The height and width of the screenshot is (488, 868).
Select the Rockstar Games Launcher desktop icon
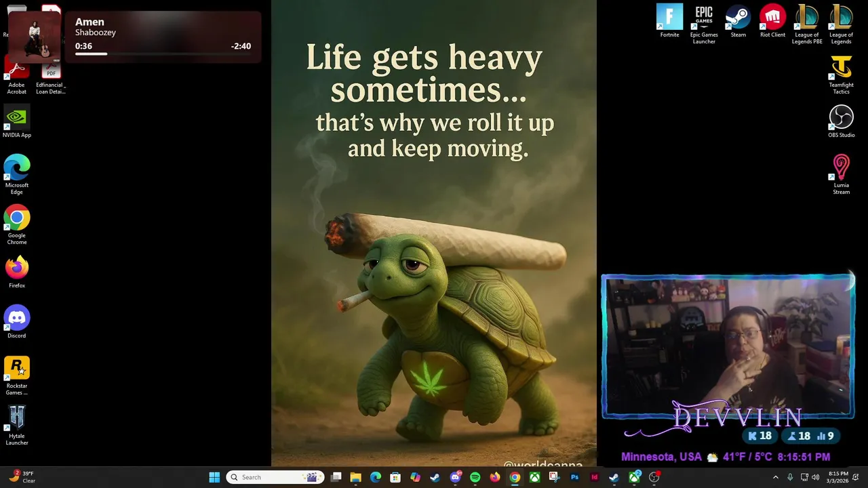[17, 375]
